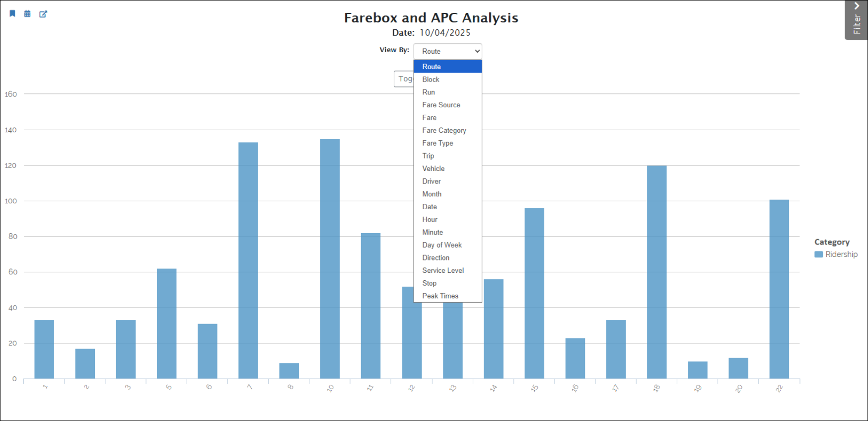The width and height of the screenshot is (868, 421).
Task: Pick Vehicle from the dropdown list
Action: pos(433,168)
